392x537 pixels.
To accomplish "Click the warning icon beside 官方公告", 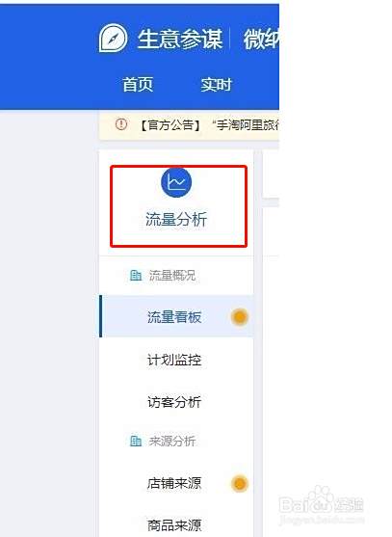I will tap(121, 124).
